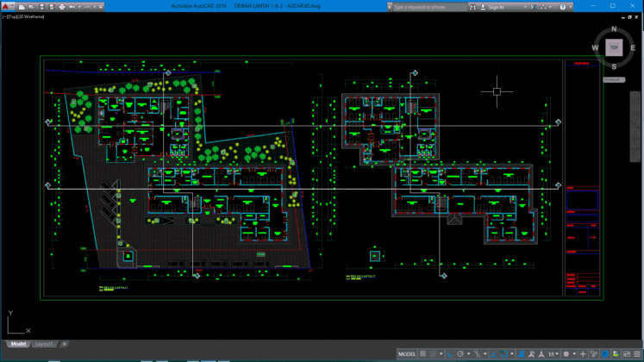Click the New drawing icon
The height and width of the screenshot is (362, 644).
click(x=22, y=7)
